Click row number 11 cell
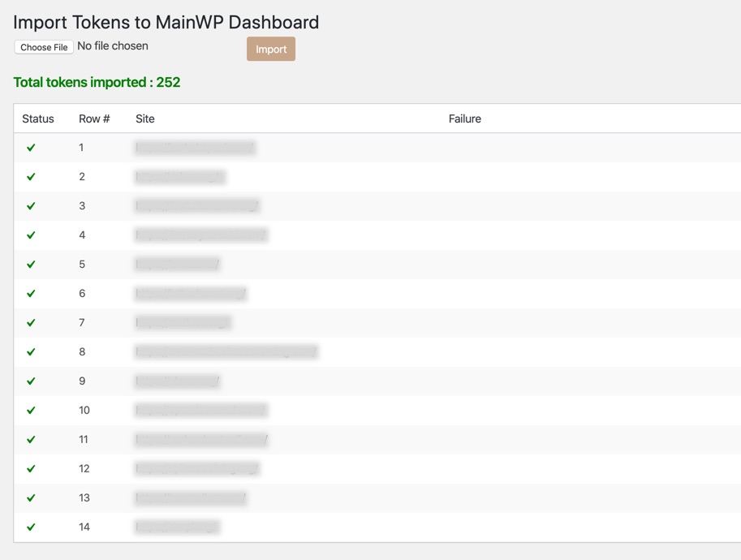741x560 pixels. (83, 440)
